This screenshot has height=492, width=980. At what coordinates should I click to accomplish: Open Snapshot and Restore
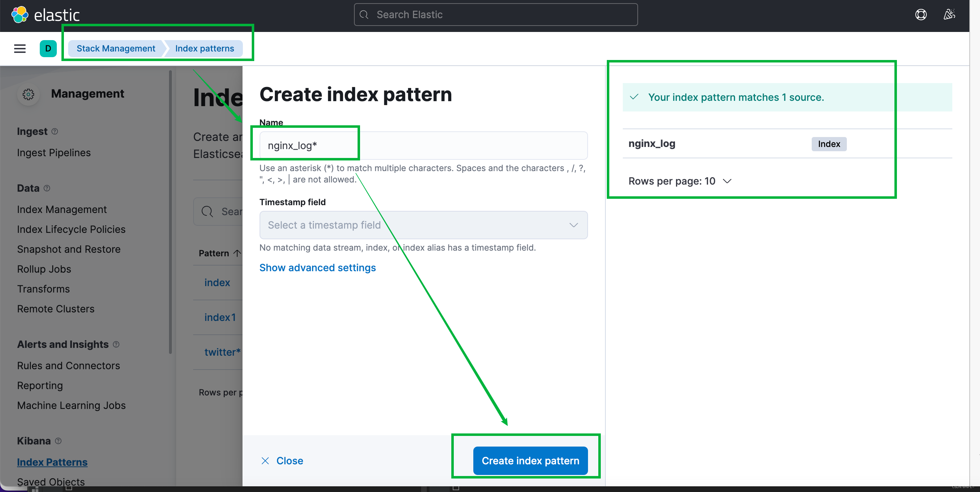click(69, 249)
